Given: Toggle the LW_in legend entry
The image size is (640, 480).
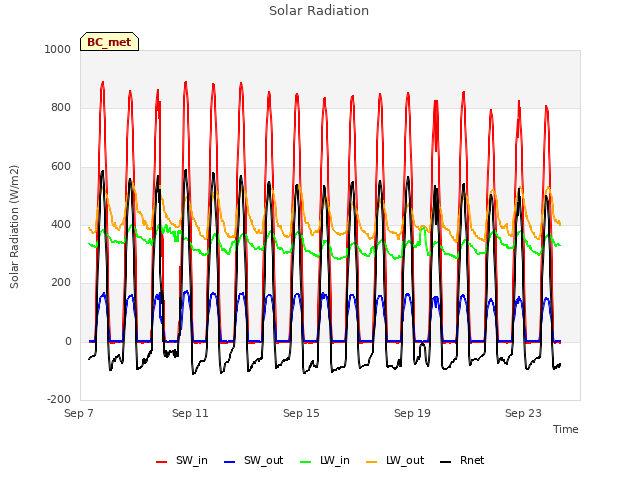Looking at the screenshot, I should click(x=325, y=461).
